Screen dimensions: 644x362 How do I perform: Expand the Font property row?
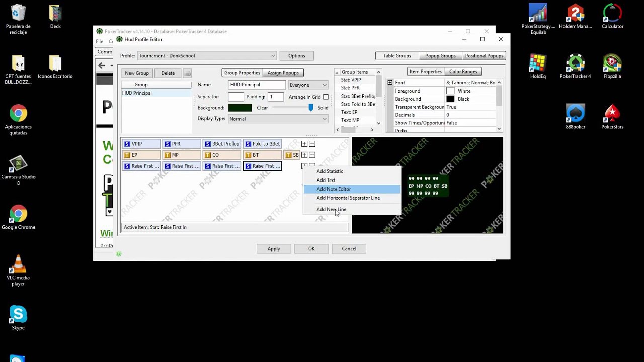pyautogui.click(x=390, y=82)
